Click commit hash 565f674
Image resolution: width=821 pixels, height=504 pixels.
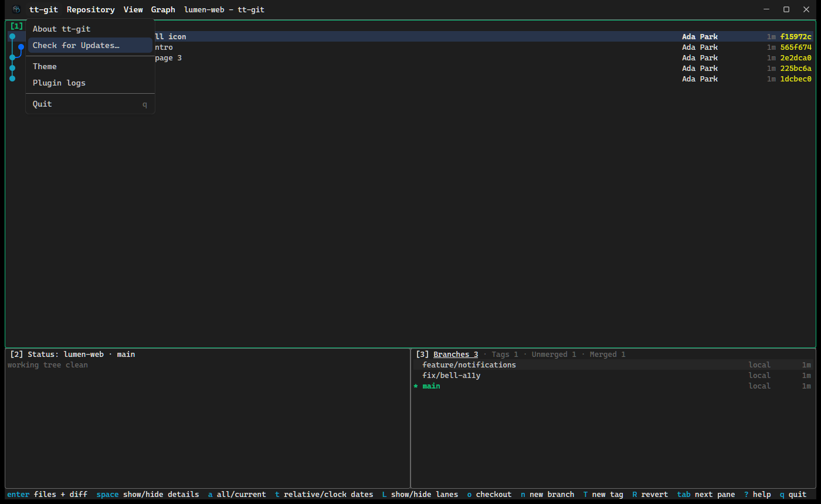(796, 47)
